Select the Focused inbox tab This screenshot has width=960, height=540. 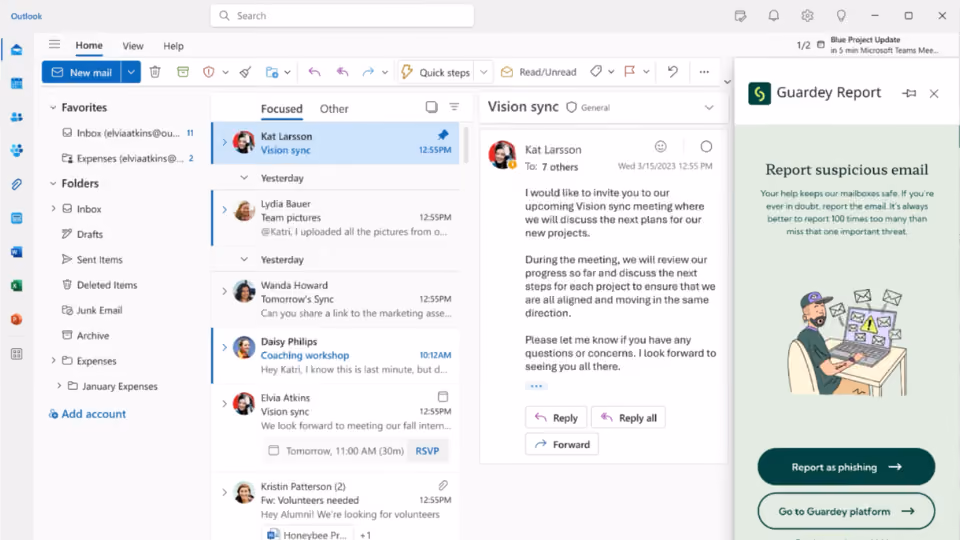[282, 108]
